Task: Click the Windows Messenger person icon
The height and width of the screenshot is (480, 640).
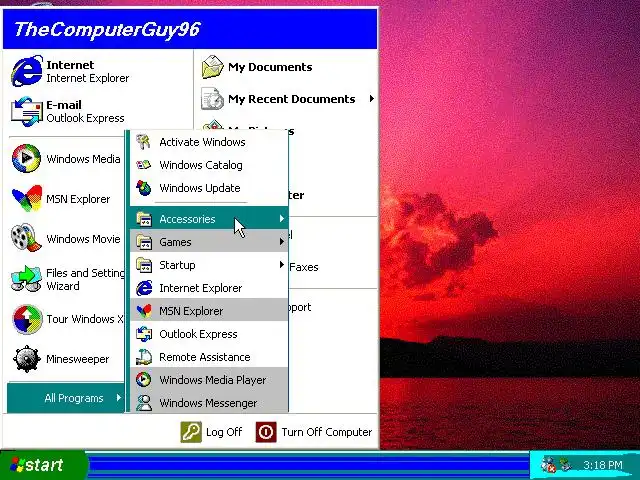Action: pos(144,403)
